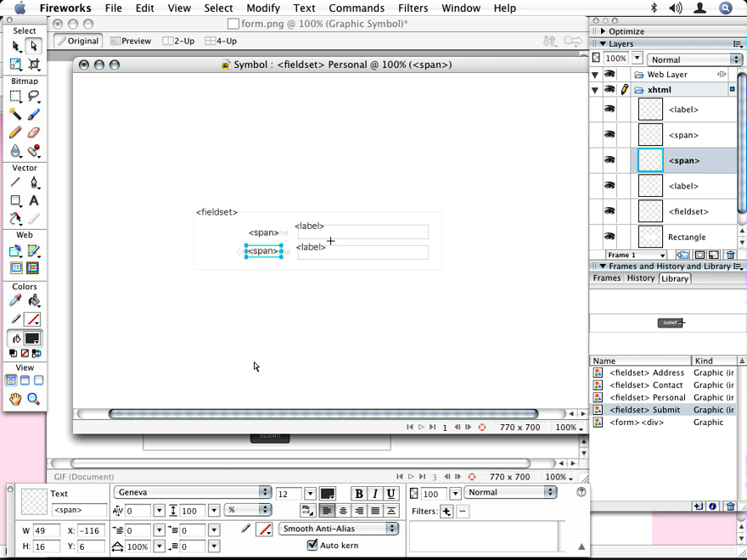
Task: Select the Slice tool
Action: tap(33, 250)
